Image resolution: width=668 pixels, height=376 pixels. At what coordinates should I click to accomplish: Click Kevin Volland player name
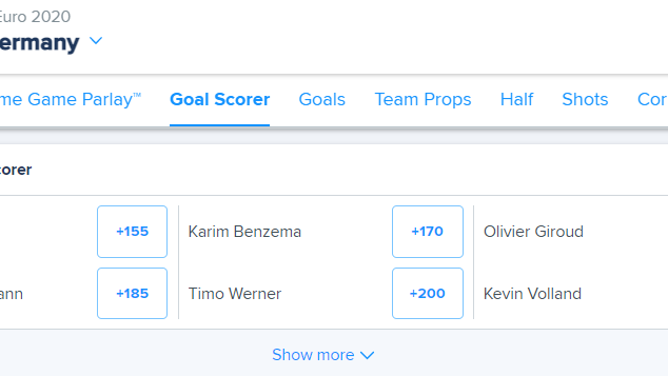coord(533,294)
